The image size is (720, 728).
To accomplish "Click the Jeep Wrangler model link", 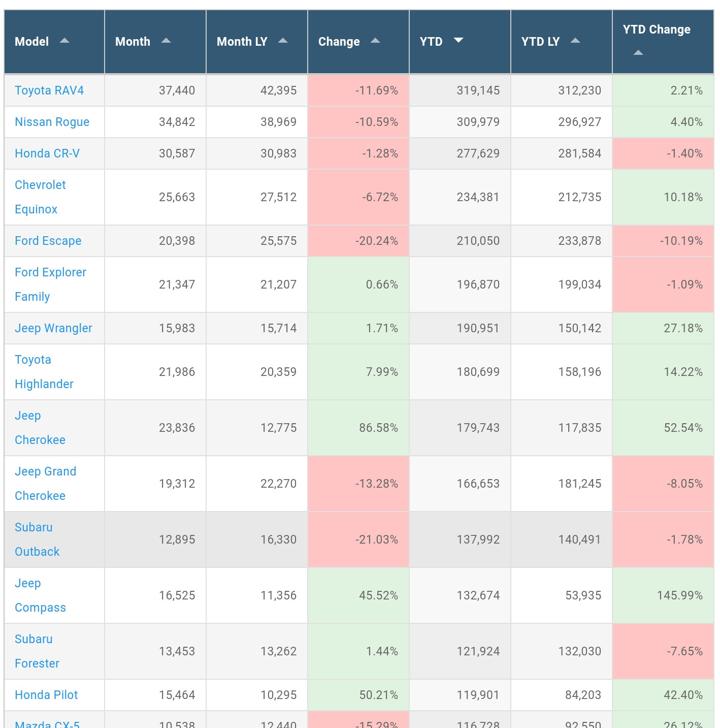I will (53, 328).
